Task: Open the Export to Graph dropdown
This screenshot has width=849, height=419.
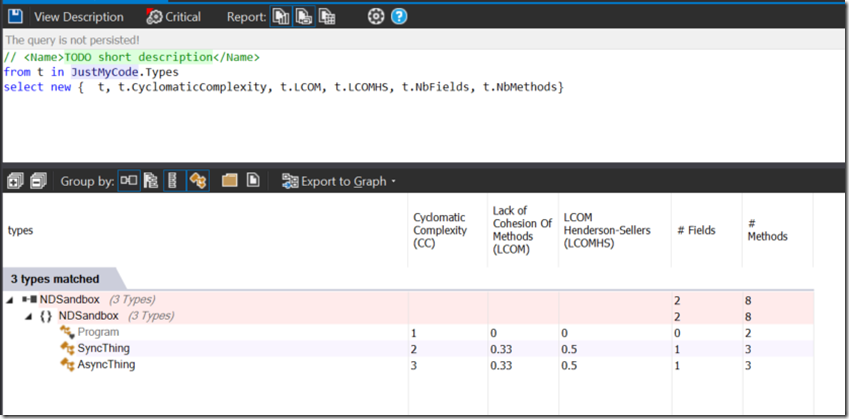Action: click(x=340, y=181)
